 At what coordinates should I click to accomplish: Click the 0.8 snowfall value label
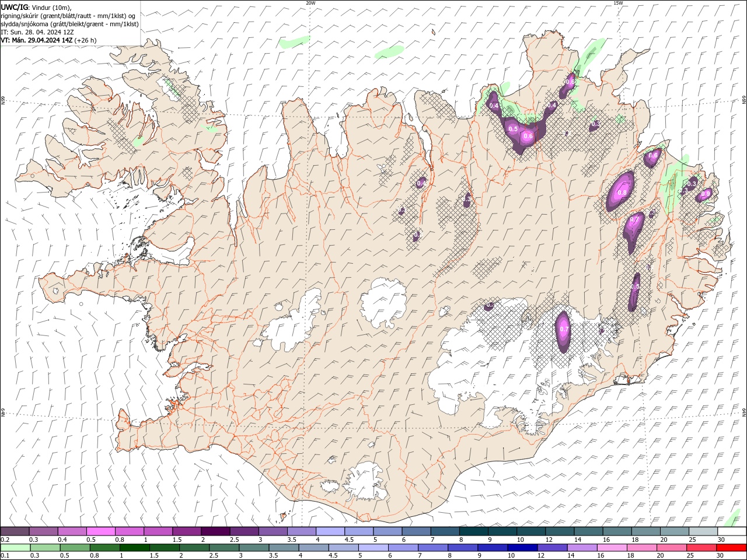[622, 192]
